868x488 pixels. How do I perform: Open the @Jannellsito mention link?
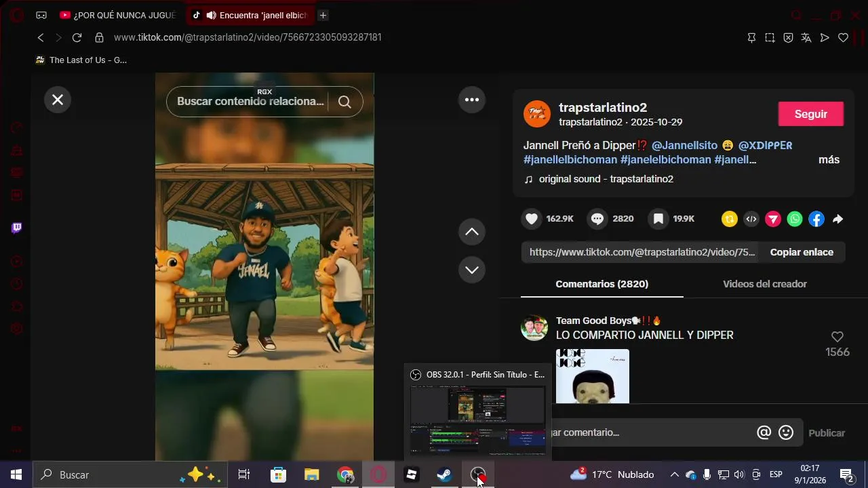coord(684,145)
